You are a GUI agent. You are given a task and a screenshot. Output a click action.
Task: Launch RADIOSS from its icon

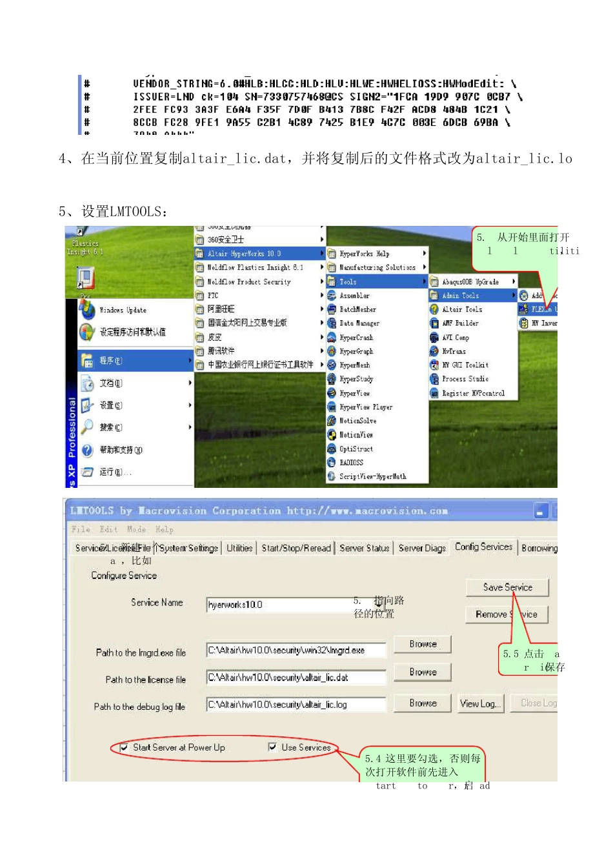pos(332,462)
